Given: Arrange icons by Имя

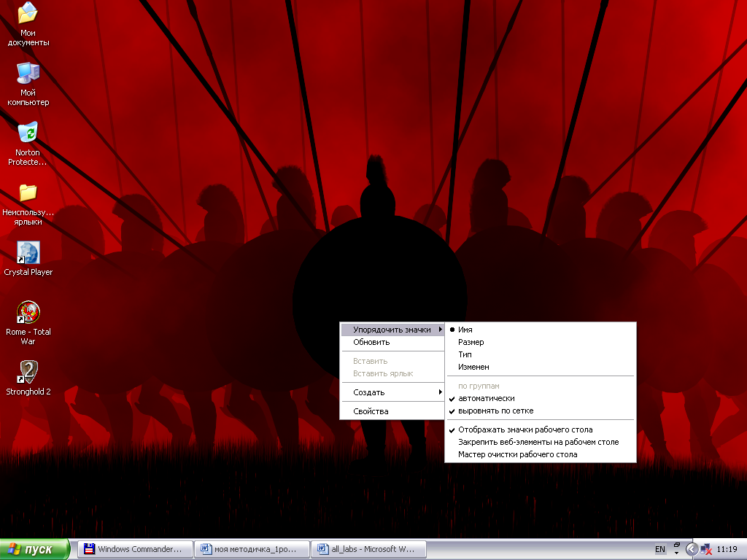Looking at the screenshot, I should (541, 330).
